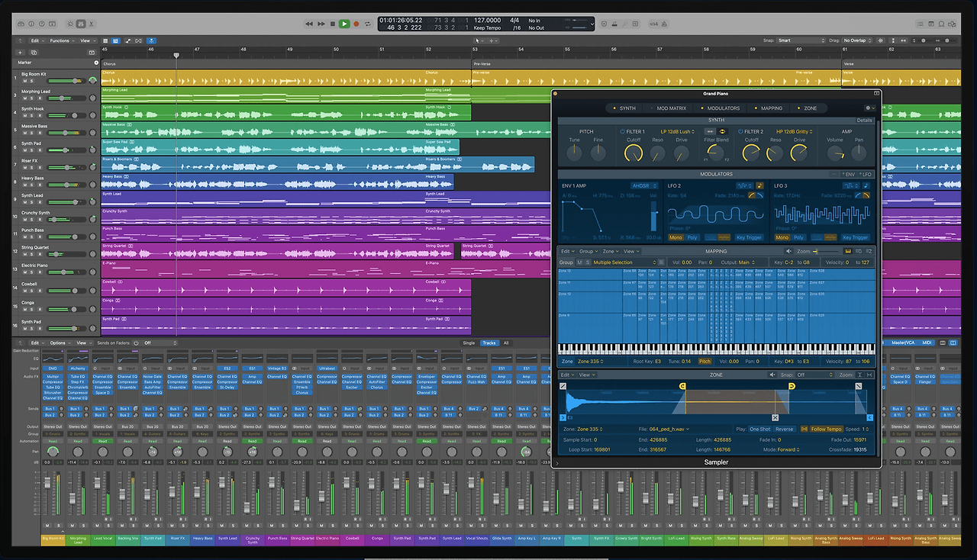Click the Reverse playback button

point(785,430)
